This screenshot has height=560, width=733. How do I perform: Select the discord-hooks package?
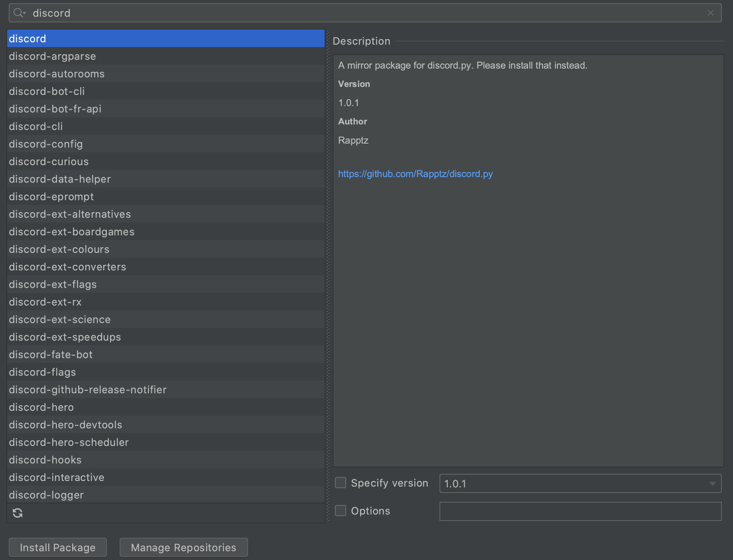click(x=166, y=459)
